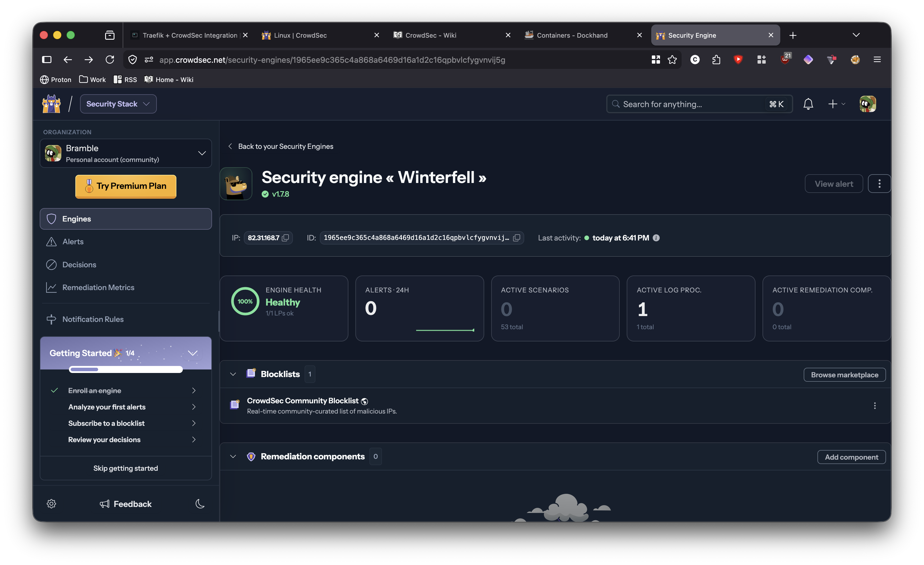Collapse the Blocklists section
Screen dimensions: 924x565
click(x=233, y=374)
